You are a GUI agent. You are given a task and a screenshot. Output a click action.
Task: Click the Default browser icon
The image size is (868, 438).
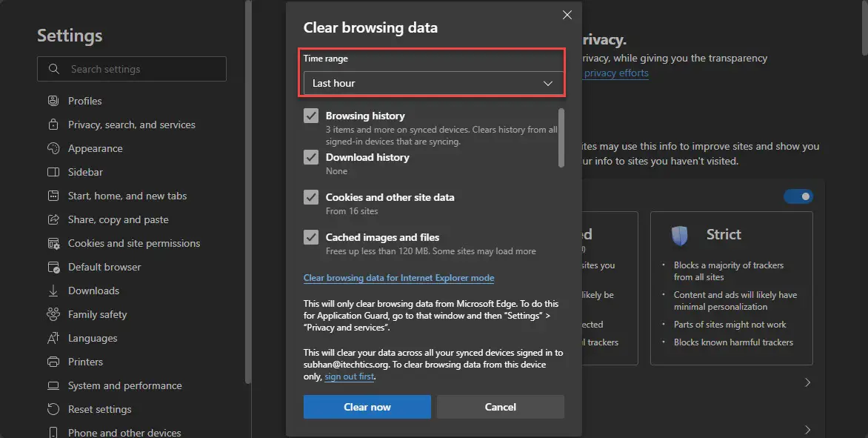[53, 267]
